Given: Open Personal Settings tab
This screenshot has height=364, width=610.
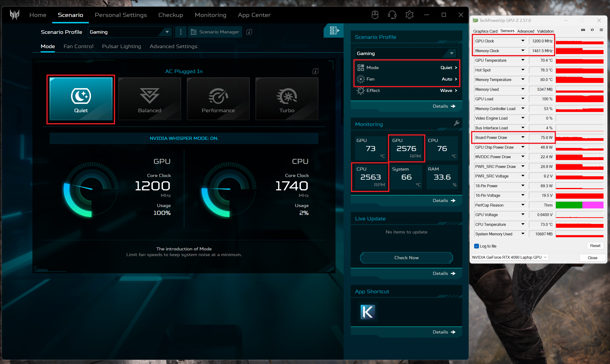Looking at the screenshot, I should click(121, 15).
